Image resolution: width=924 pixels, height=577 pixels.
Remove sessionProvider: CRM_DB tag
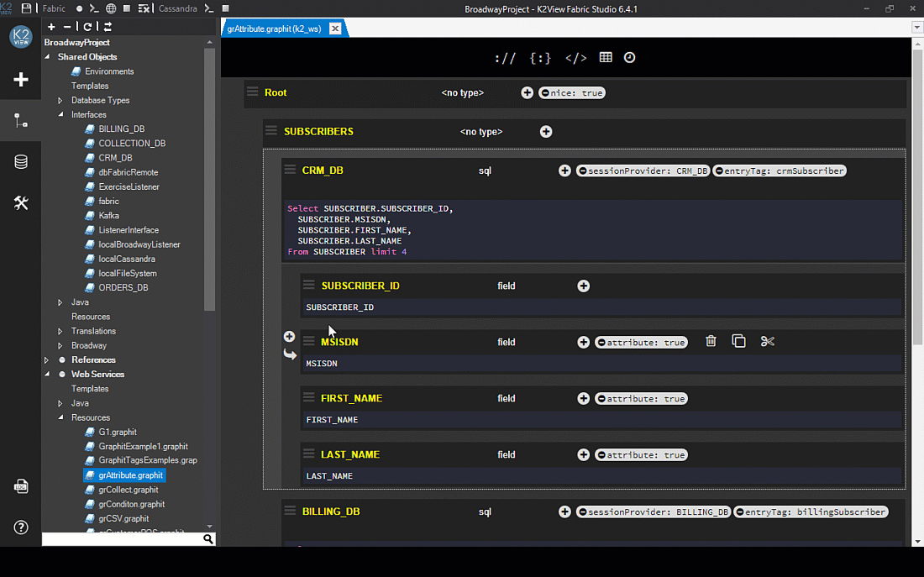(582, 171)
